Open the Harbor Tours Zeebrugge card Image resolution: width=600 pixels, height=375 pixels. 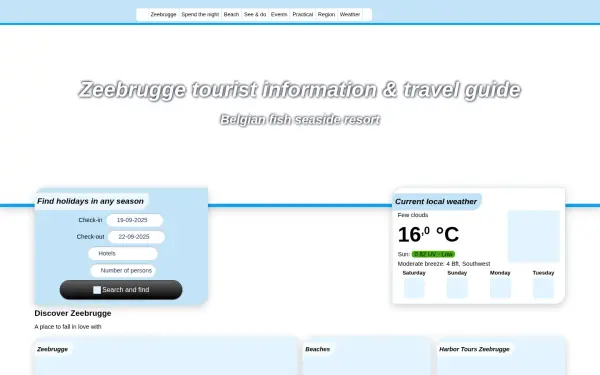(x=501, y=356)
